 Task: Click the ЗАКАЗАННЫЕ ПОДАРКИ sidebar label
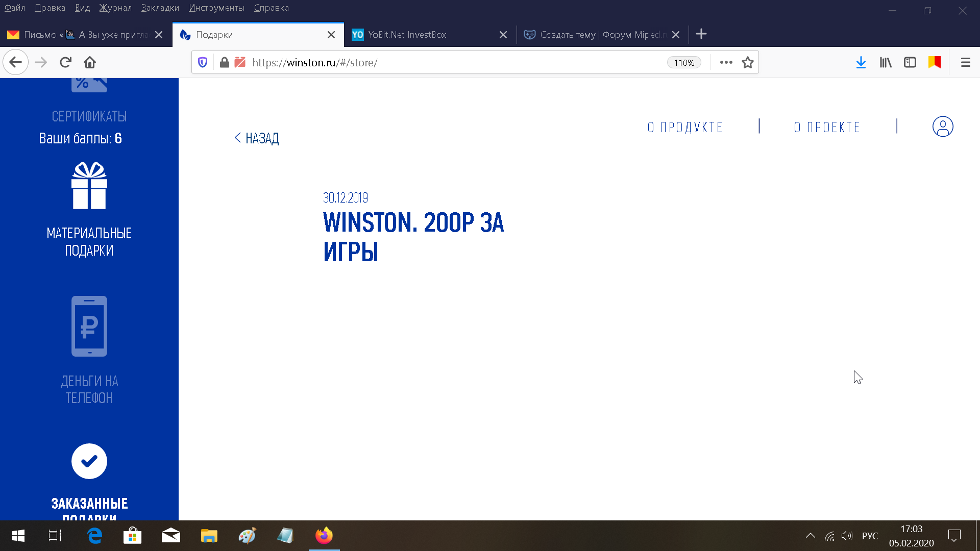coord(89,508)
